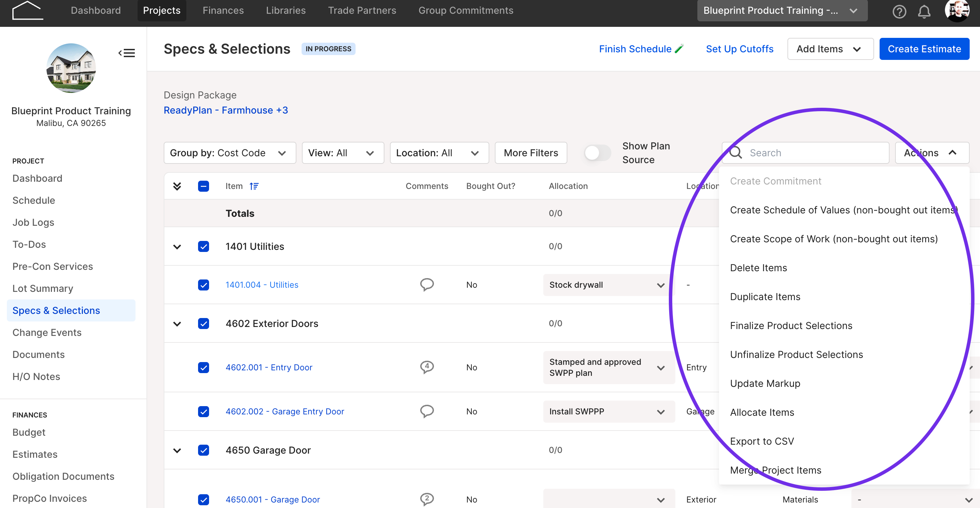
Task: Open the help question mark icon
Action: tap(899, 11)
